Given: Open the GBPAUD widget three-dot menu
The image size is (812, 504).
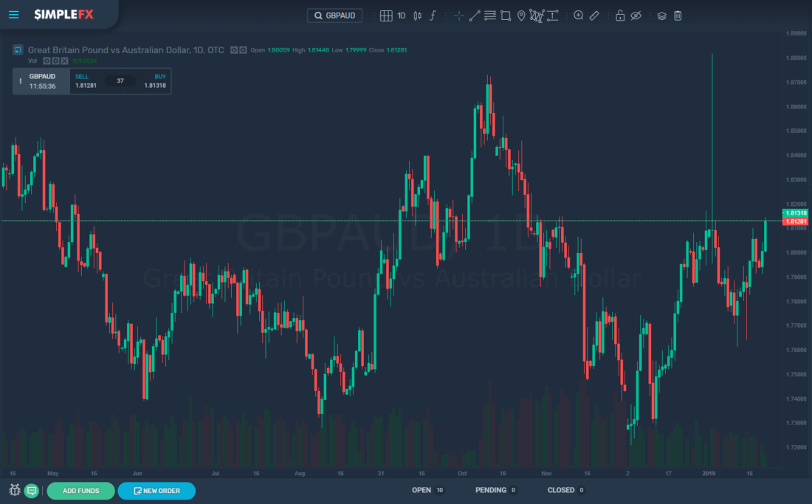Looking at the screenshot, I should coord(21,80).
